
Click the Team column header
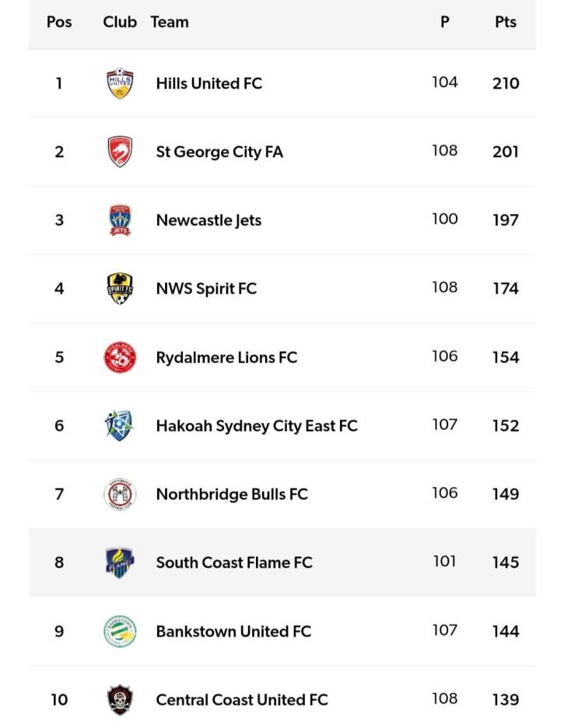[170, 22]
